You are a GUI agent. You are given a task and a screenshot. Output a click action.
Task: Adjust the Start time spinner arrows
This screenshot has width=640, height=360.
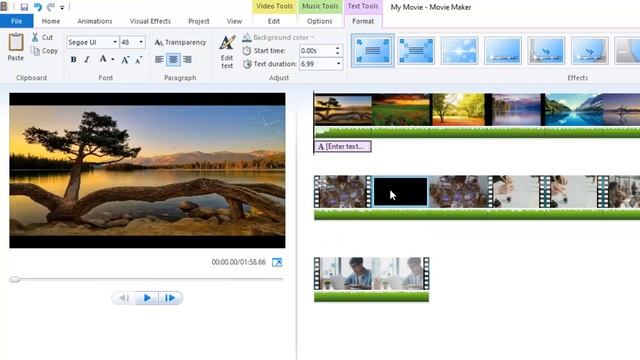pos(338,51)
